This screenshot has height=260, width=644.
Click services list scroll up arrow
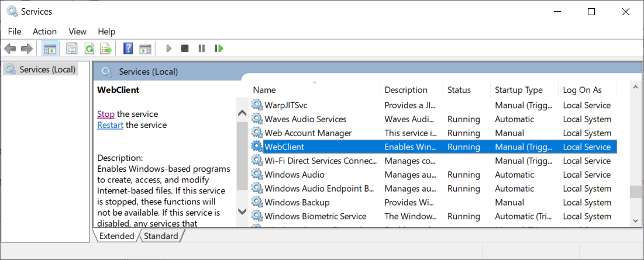[x=636, y=88]
